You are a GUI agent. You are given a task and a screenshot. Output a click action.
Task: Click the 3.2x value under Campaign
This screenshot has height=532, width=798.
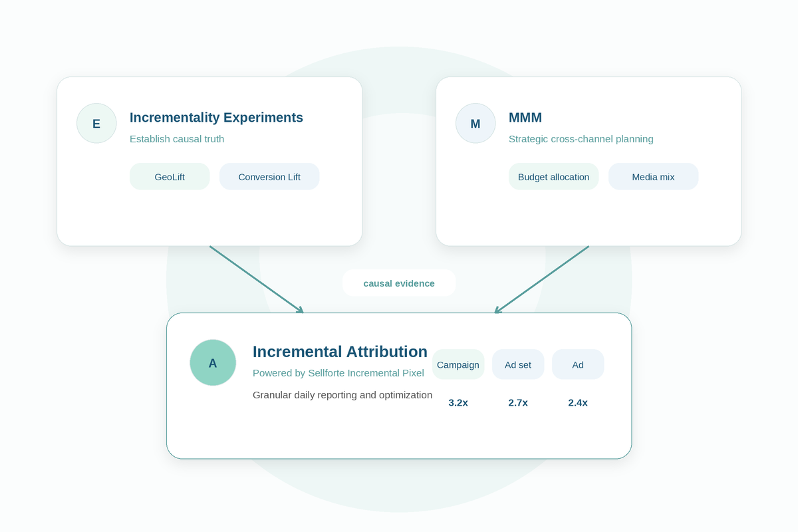pyautogui.click(x=458, y=402)
